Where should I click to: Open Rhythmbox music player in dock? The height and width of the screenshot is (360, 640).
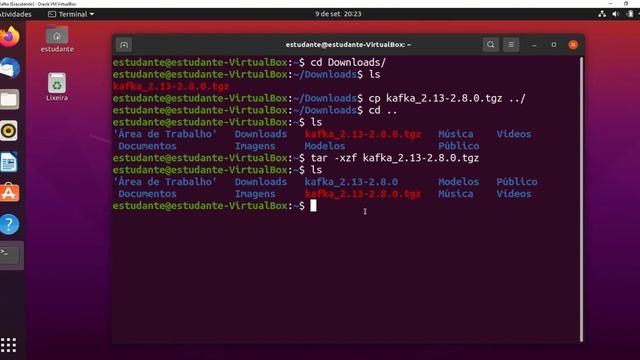click(x=9, y=131)
